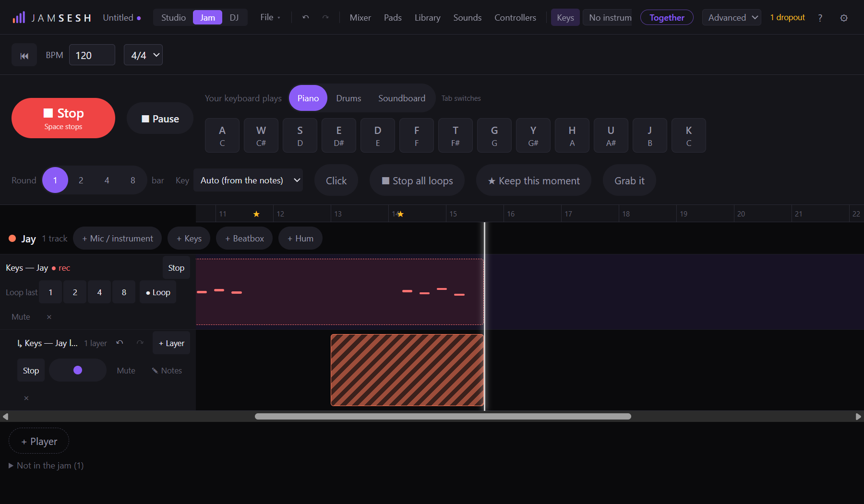Select Round 2 bars option
Image resolution: width=864 pixels, height=504 pixels.
coord(81,180)
